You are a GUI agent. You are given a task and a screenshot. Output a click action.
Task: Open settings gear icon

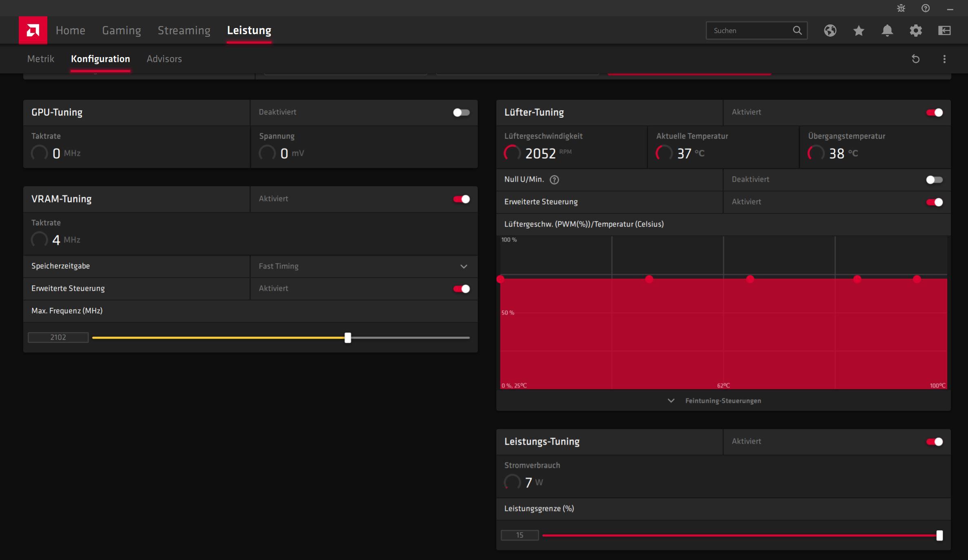click(916, 31)
